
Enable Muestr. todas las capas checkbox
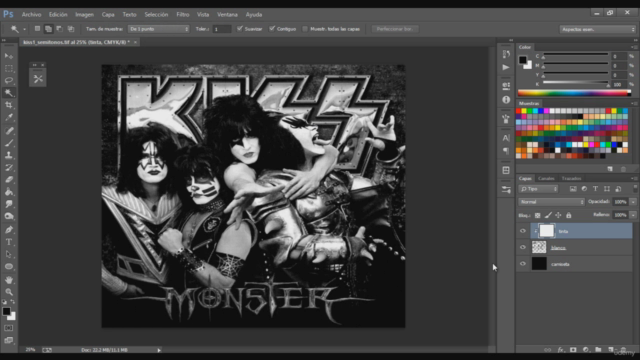(305, 29)
